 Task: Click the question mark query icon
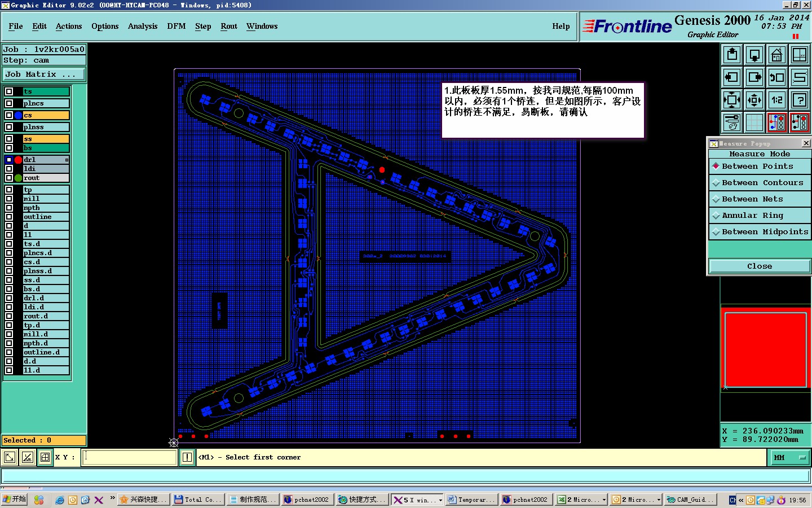pyautogui.click(x=800, y=100)
